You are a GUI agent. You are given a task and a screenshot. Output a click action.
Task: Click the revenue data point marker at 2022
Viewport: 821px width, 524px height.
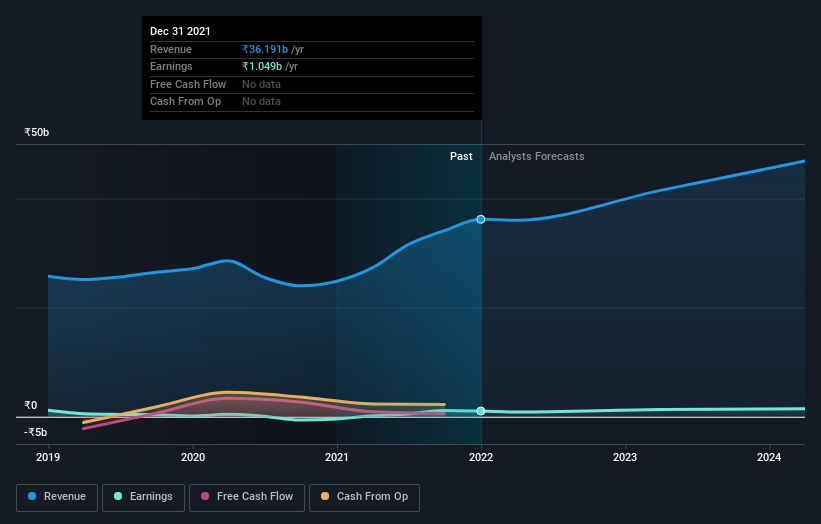click(481, 219)
